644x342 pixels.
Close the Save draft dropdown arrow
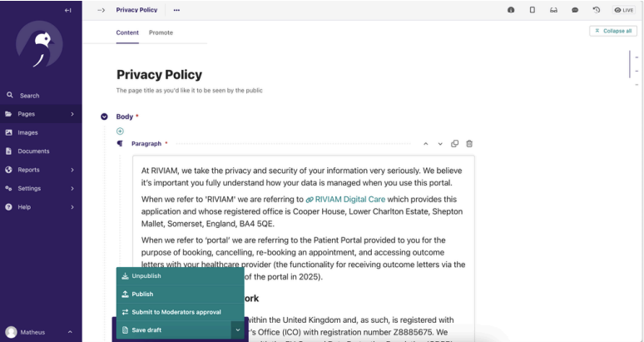click(x=237, y=330)
